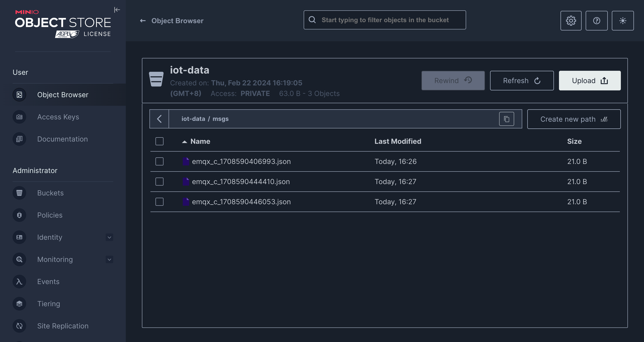Click the Upload button
Viewport: 644px width, 342px height.
[x=590, y=81]
